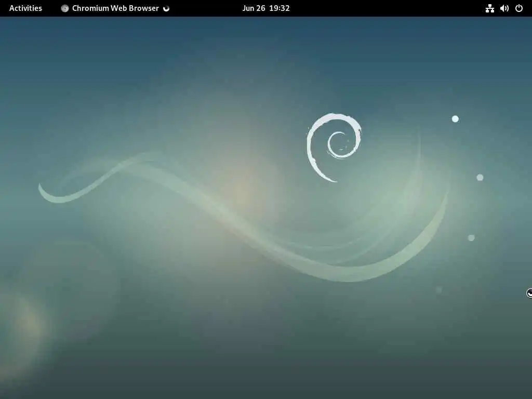
Task: Click the power icon in system menu
Action: tap(519, 8)
